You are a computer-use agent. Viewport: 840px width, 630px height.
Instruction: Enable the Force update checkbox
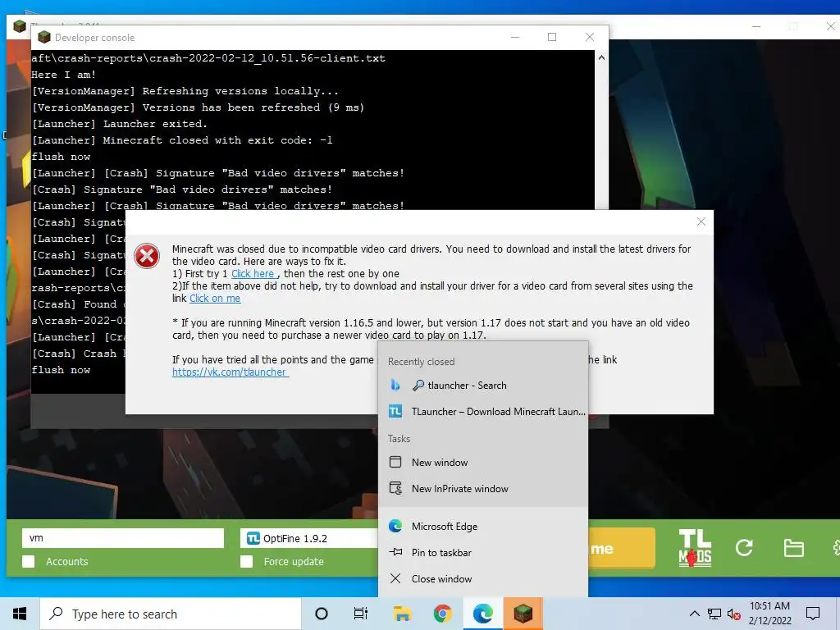click(246, 561)
